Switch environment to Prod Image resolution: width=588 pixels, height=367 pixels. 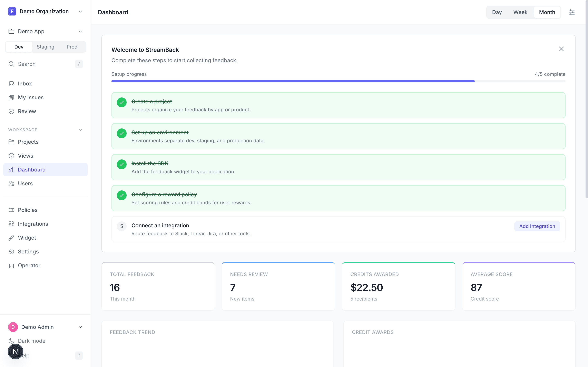pyautogui.click(x=72, y=47)
